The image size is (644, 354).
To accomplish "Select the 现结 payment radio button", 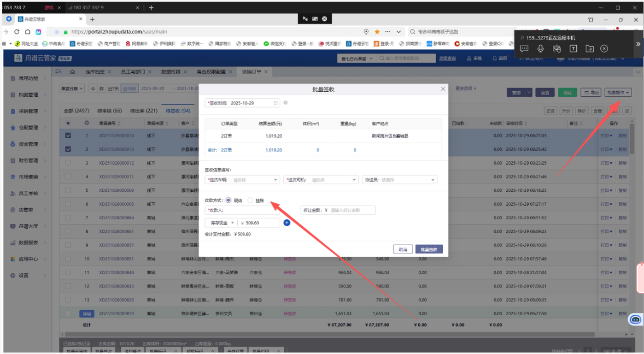I will click(x=228, y=201).
